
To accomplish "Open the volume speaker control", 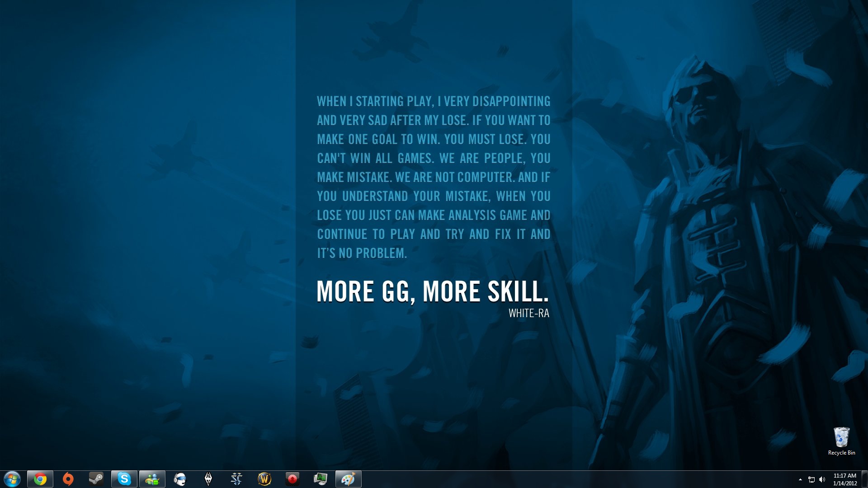I will click(x=822, y=479).
